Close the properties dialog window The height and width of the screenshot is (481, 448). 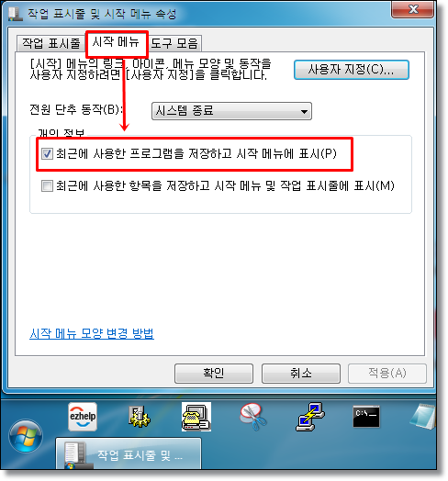413,9
